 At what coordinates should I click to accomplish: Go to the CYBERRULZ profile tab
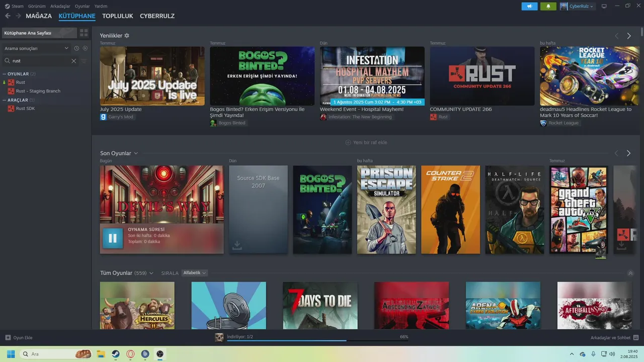[157, 16]
